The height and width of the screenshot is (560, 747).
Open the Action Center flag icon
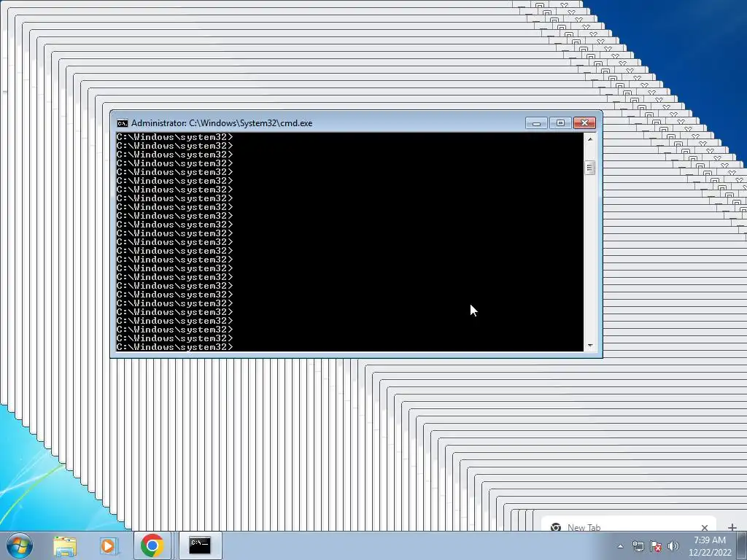point(656,546)
